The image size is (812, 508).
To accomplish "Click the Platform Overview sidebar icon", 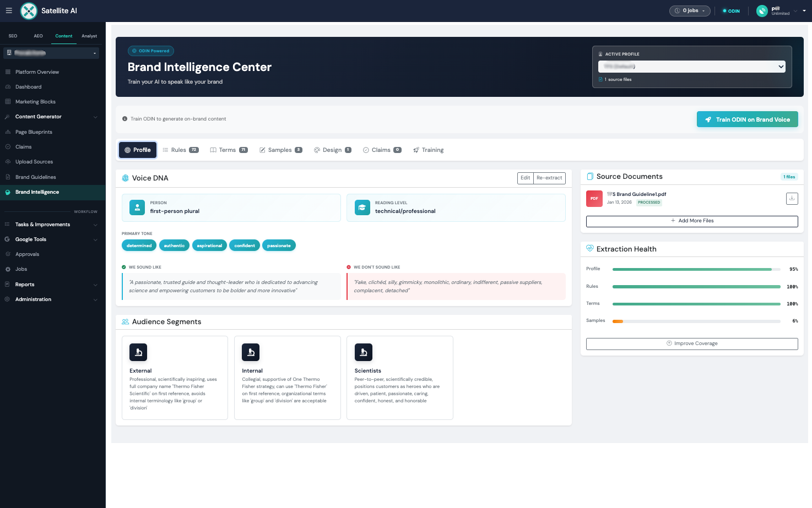I will pos(8,72).
